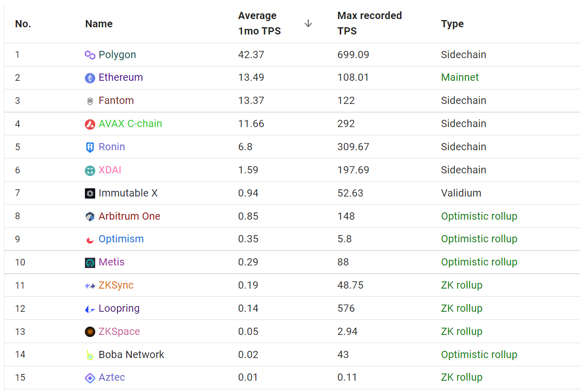Click the Arbitrum One logo icon

click(x=90, y=217)
